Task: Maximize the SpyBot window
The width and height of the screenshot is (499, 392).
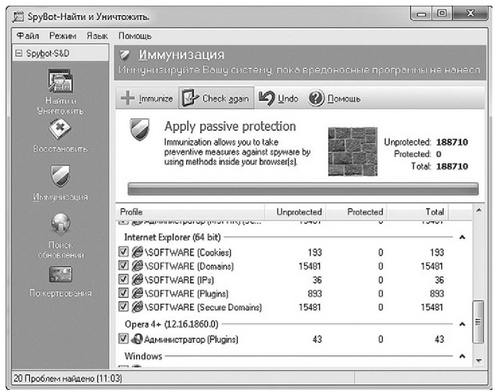Action: tap(442, 13)
